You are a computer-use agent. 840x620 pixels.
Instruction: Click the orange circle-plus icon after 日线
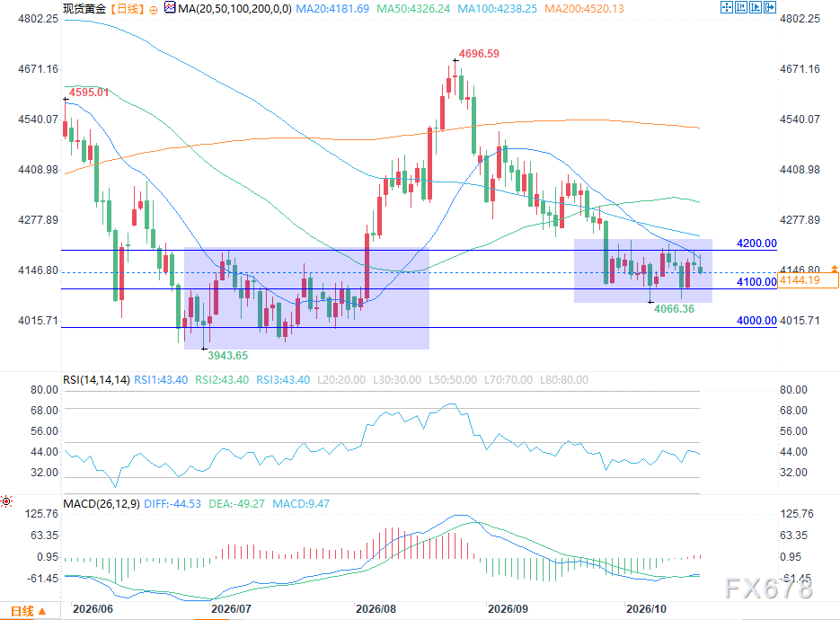tap(154, 10)
